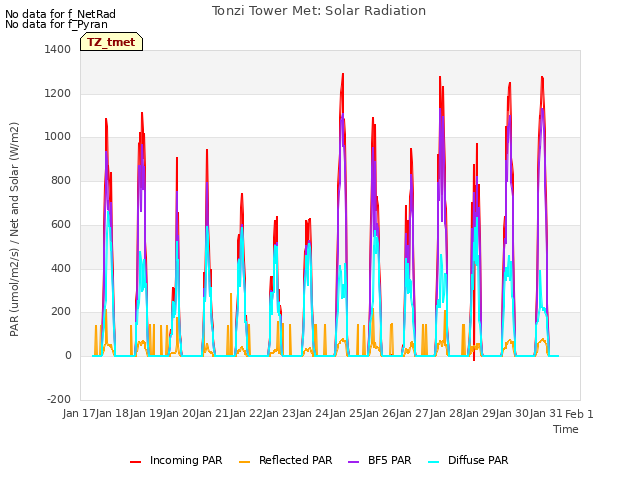Image resolution: width=640 pixels, height=480 pixels.
Task: Click the 'No data for f_NetRad' message
Action: click(60, 14)
